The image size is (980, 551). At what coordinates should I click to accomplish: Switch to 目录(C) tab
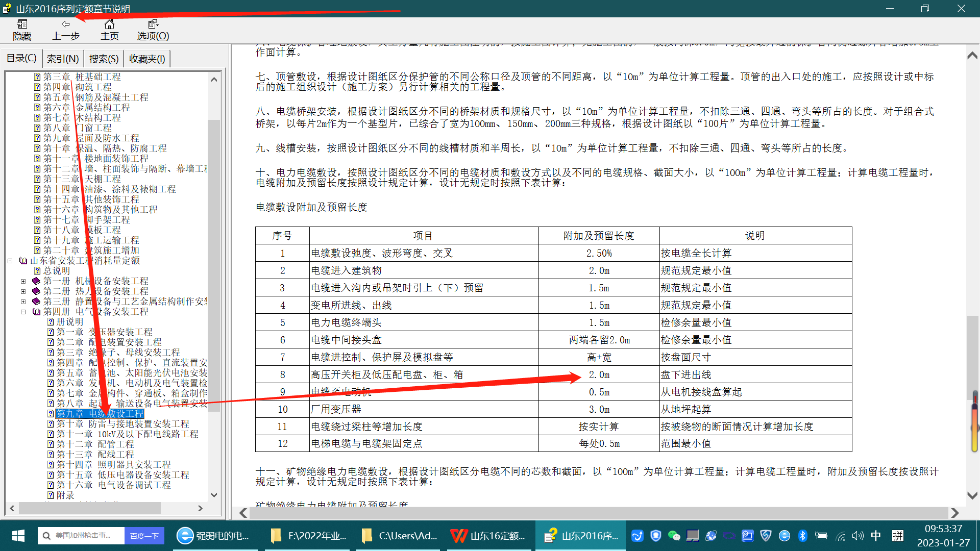[x=21, y=59]
